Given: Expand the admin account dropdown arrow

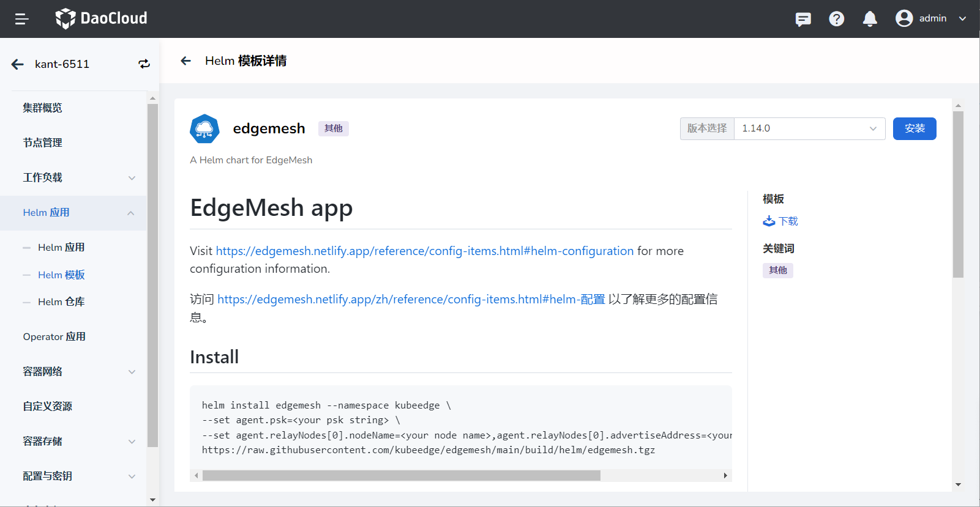Looking at the screenshot, I should [x=962, y=18].
